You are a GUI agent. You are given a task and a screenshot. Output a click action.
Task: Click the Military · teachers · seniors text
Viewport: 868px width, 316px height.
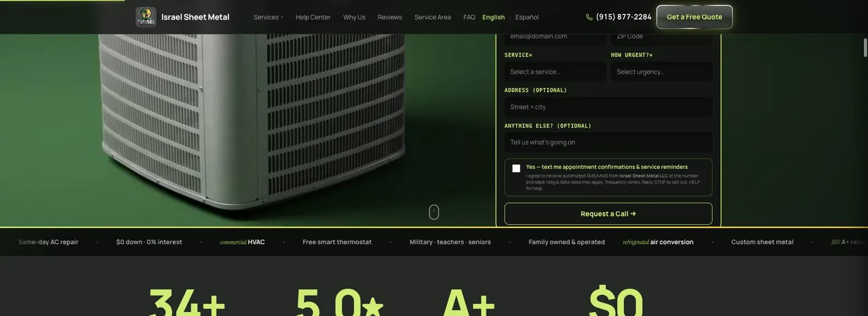pyautogui.click(x=450, y=242)
